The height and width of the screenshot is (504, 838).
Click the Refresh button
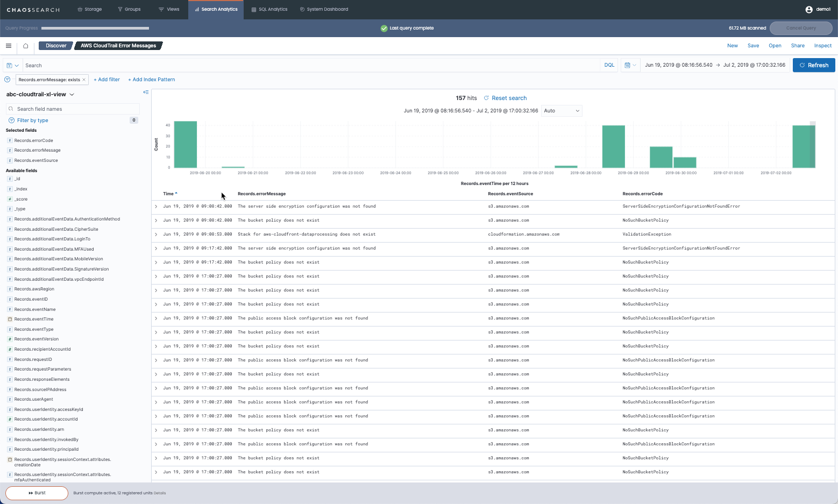814,65
